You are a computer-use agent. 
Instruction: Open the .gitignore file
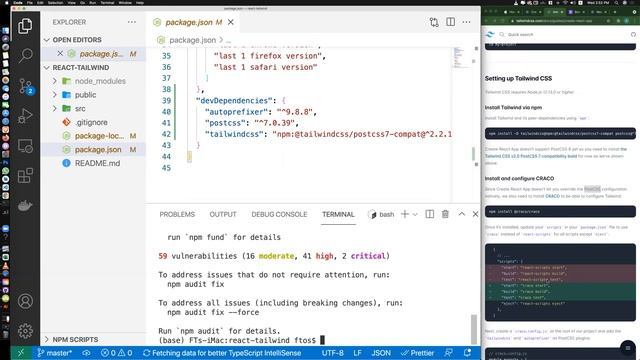94,122
